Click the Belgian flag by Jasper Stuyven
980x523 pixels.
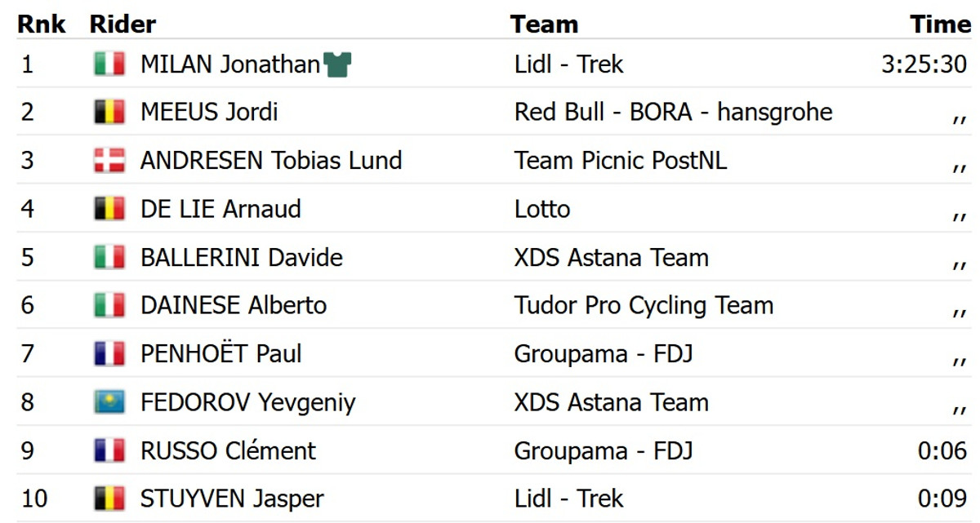click(x=109, y=499)
